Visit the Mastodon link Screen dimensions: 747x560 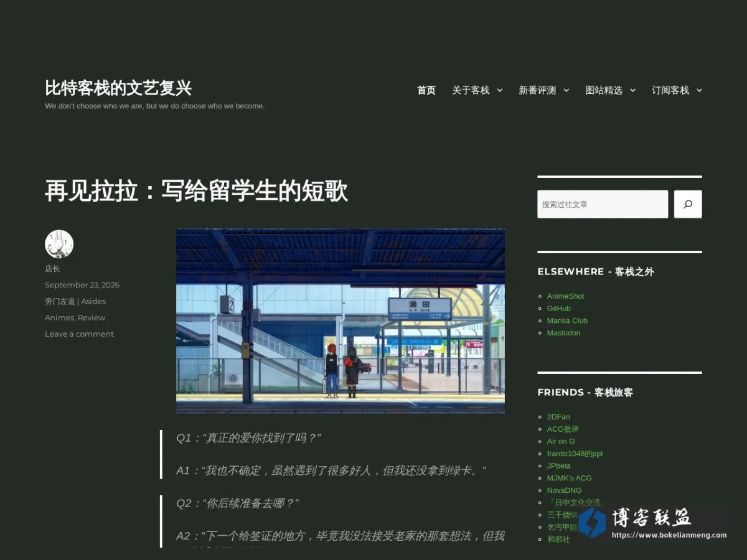564,333
